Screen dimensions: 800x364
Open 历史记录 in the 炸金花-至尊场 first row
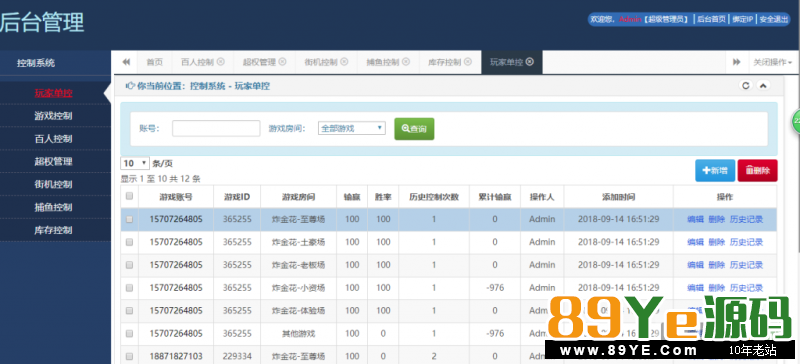(x=746, y=219)
